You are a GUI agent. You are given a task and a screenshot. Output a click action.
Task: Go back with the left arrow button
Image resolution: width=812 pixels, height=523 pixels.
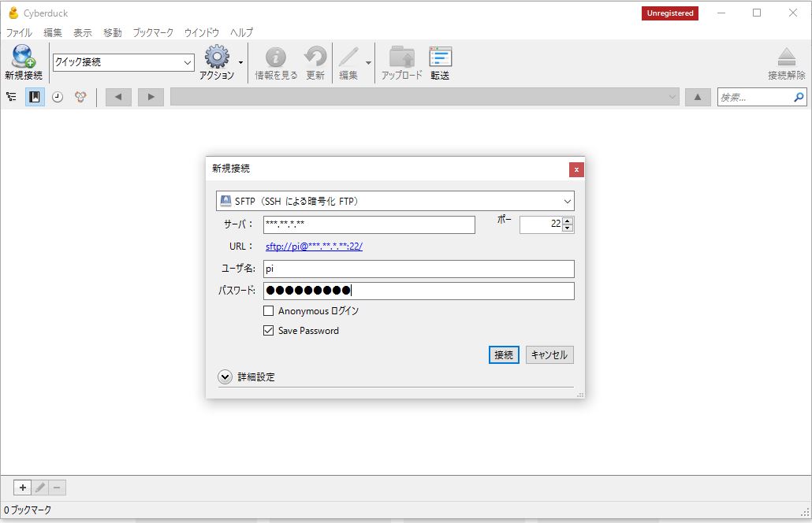tap(118, 97)
